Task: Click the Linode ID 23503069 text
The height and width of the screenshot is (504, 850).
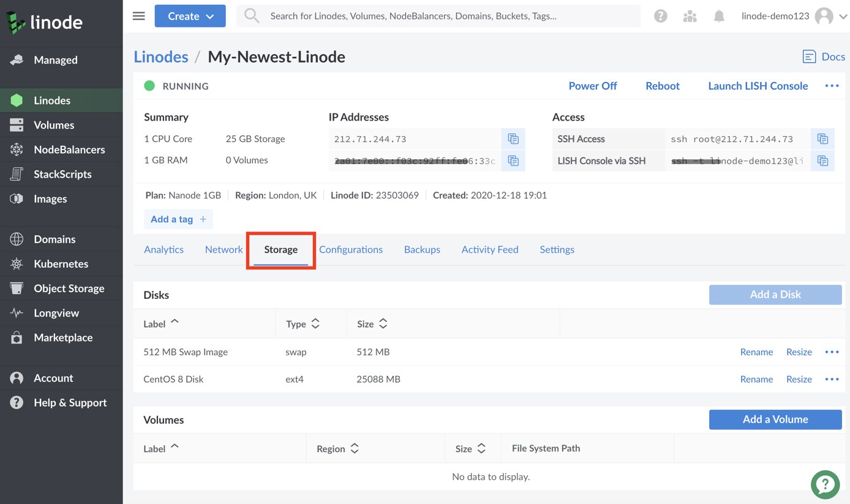Action: tap(375, 195)
